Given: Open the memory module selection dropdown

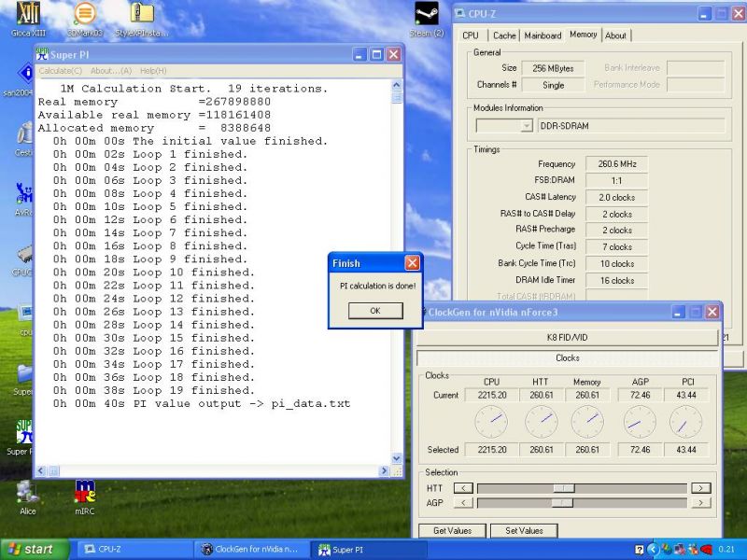Looking at the screenshot, I should coord(526,126).
